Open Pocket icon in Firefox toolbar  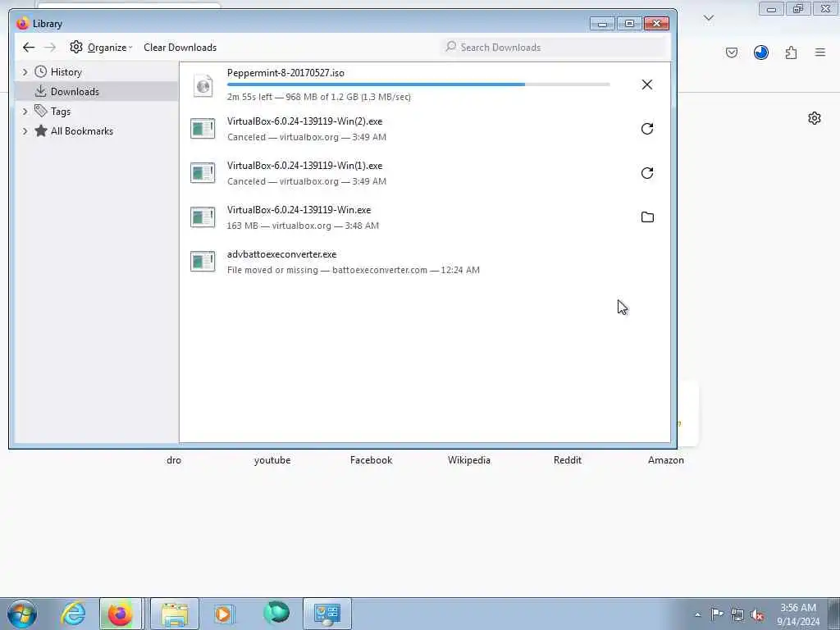[x=731, y=52]
